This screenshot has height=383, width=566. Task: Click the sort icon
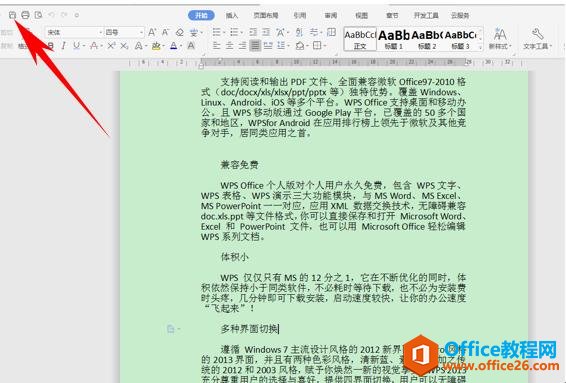[299, 32]
